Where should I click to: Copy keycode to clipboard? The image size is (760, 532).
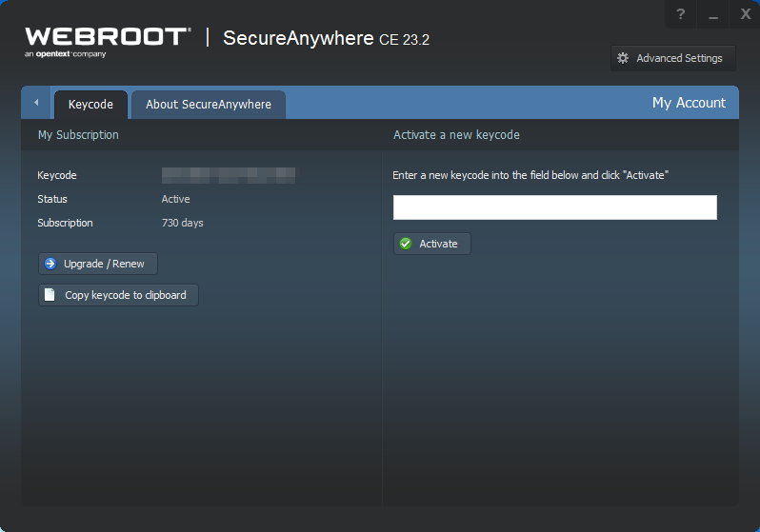tap(118, 295)
